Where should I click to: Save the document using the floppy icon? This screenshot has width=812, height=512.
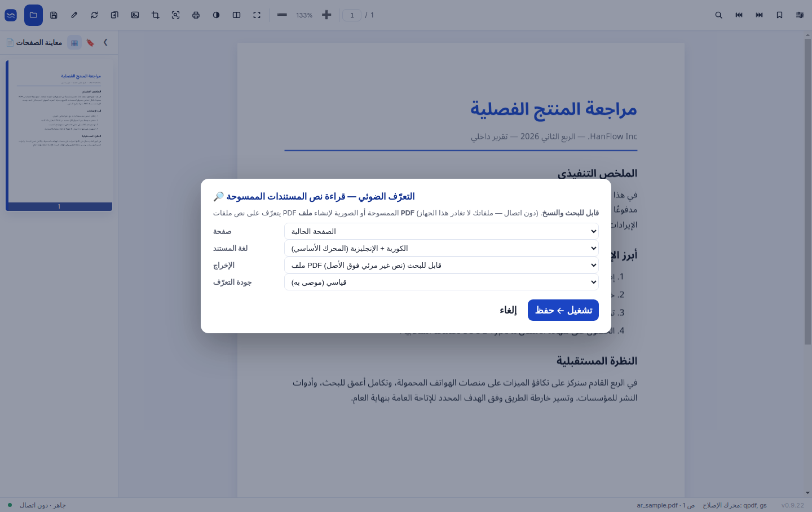click(54, 15)
